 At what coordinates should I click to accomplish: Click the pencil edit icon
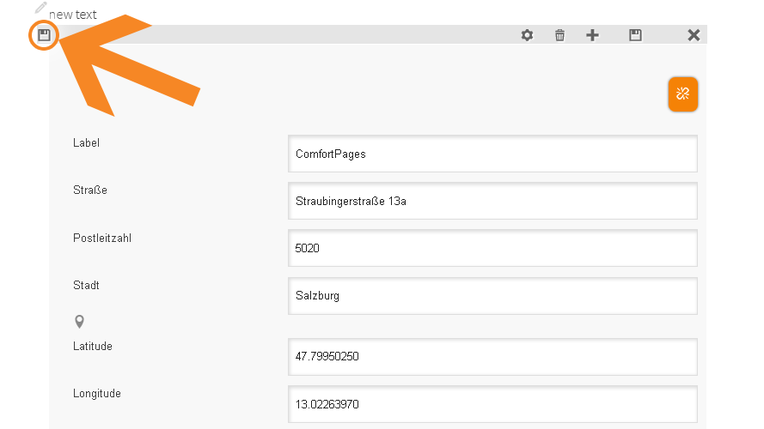point(41,8)
